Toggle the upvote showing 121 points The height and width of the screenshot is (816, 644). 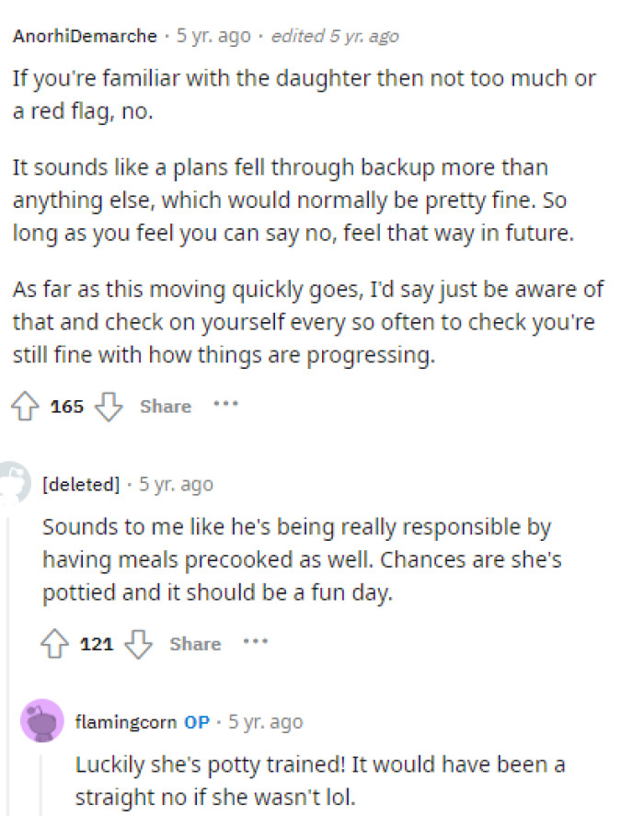click(x=55, y=643)
